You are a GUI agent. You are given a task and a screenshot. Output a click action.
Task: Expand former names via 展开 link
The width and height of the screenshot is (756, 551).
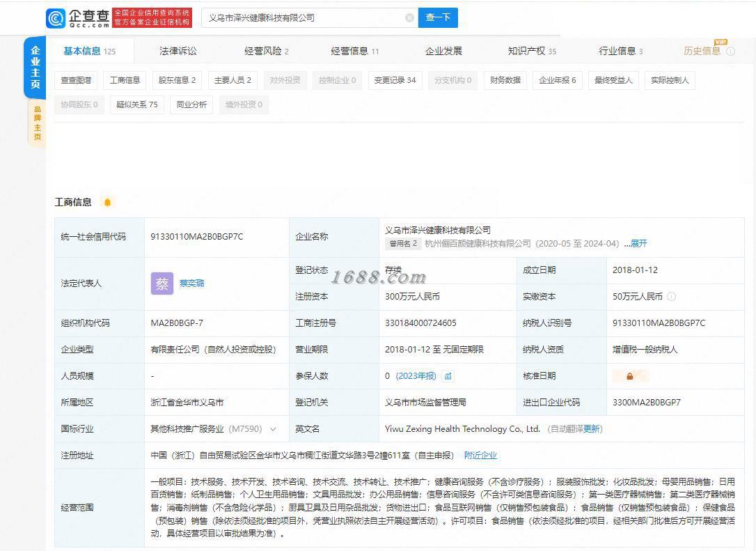[639, 244]
